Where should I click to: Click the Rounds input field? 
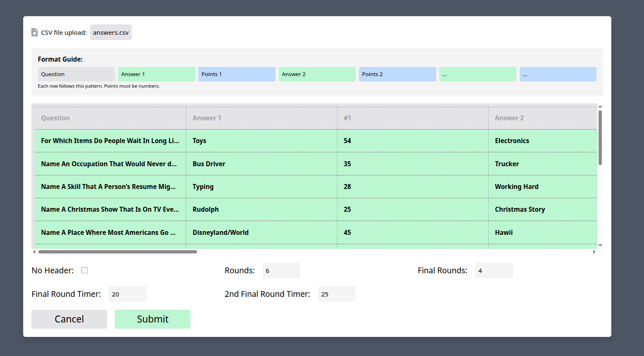pyautogui.click(x=281, y=270)
